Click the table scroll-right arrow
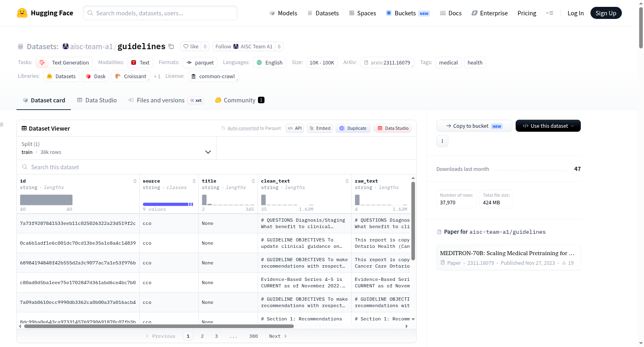 pyautogui.click(x=407, y=326)
